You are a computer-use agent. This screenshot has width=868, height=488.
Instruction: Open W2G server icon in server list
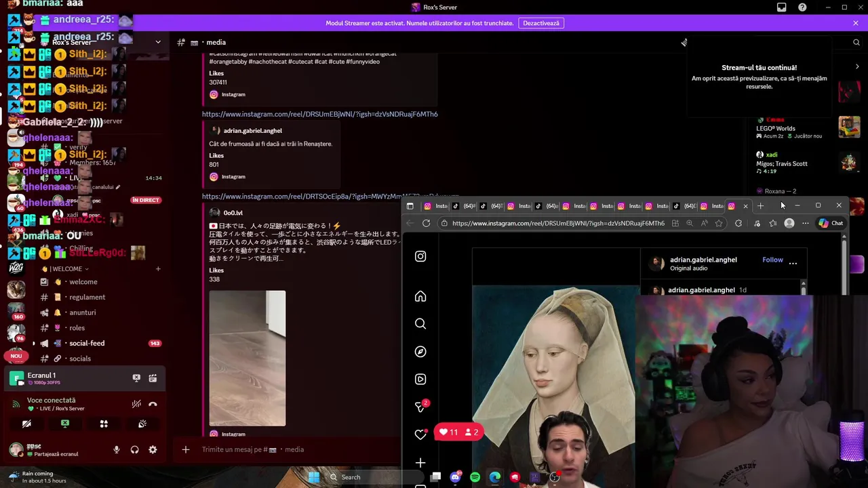pos(16,268)
